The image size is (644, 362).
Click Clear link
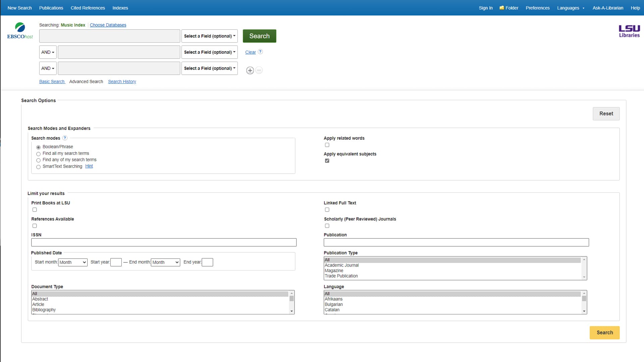(x=250, y=52)
